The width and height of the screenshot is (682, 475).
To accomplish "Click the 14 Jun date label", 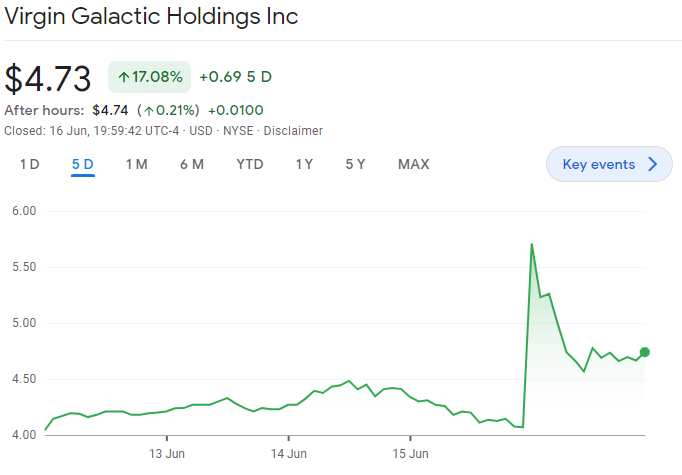I will (x=288, y=453).
